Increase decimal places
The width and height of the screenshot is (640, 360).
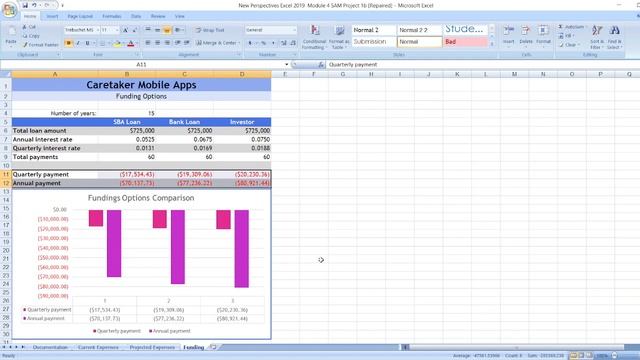click(284, 43)
